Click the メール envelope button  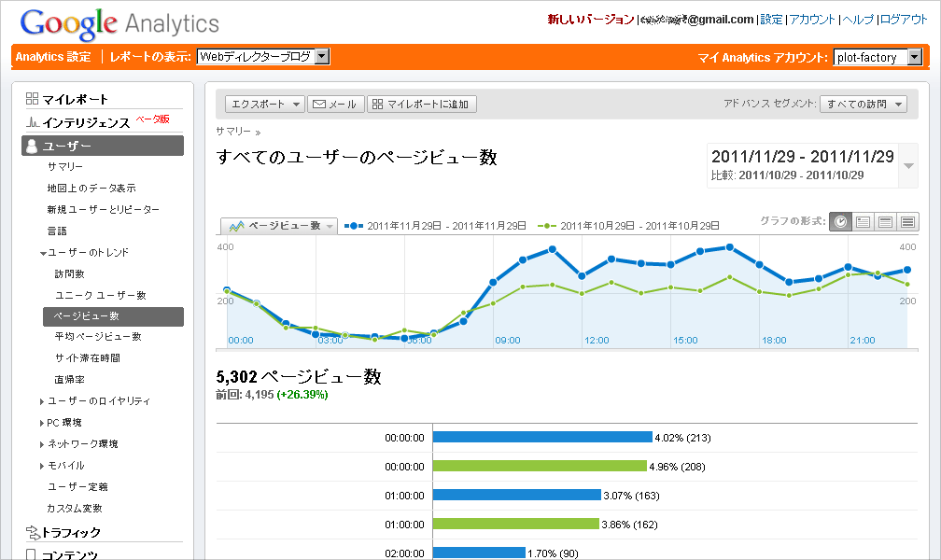(335, 104)
